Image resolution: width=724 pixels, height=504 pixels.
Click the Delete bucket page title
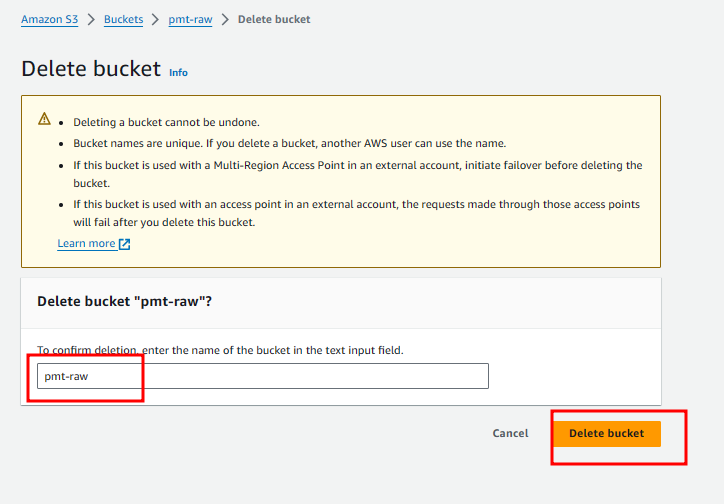[x=91, y=69]
